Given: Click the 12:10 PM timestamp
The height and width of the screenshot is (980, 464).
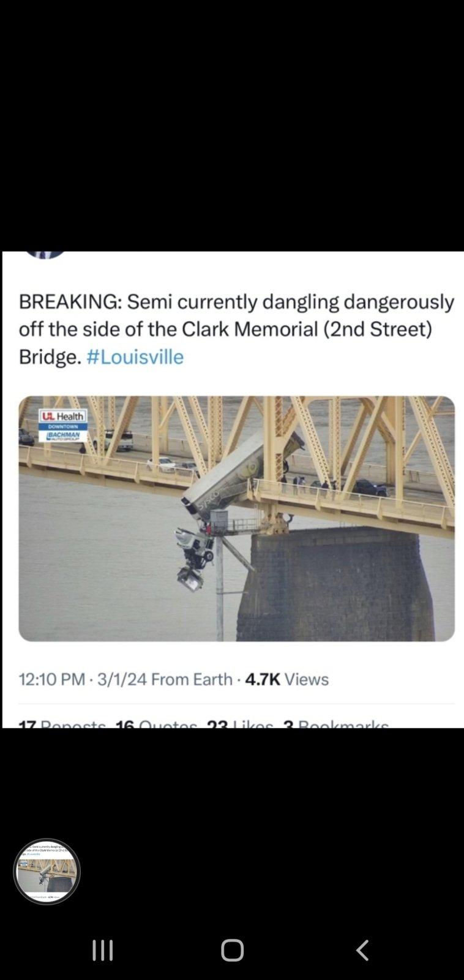Looking at the screenshot, I should (51, 679).
